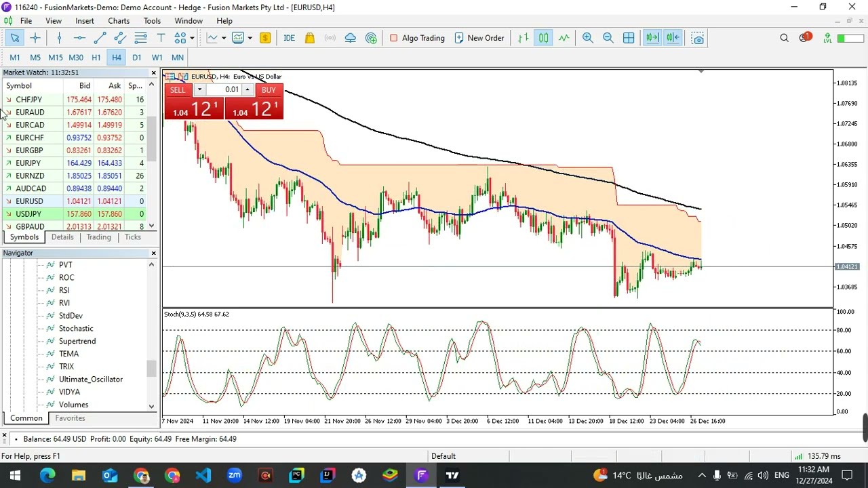Click the LVL level indicator icon
Image resolution: width=868 pixels, height=488 pixels.
coord(827,39)
